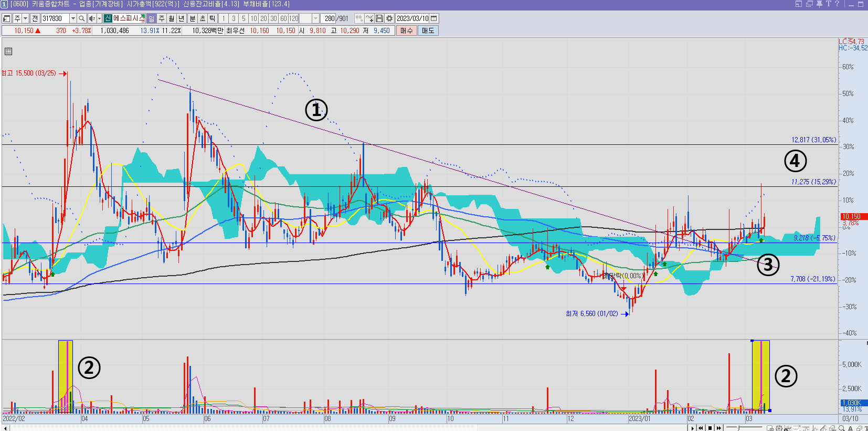Choose interval preset 30
The image size is (868, 431).
pos(274,18)
